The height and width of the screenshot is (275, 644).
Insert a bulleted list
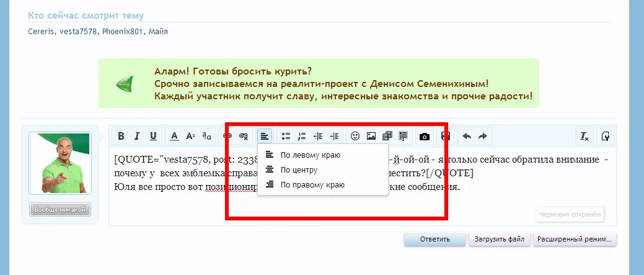[x=286, y=137]
